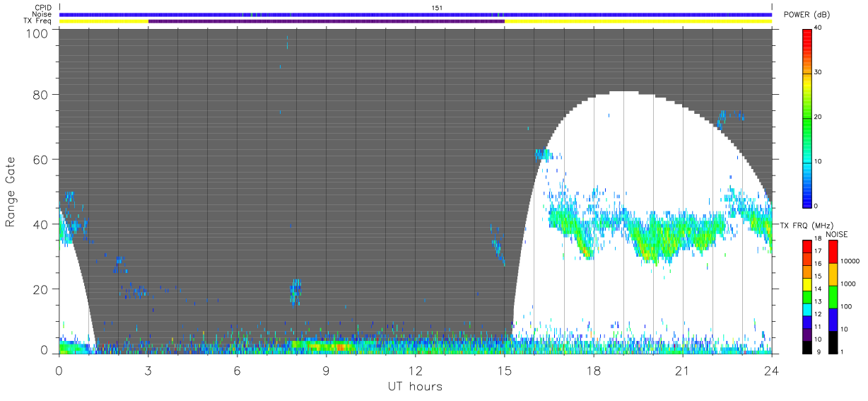The width and height of the screenshot is (868, 401).
Task: Click the '11' label on TX FRQ scale
Action: click(x=818, y=326)
